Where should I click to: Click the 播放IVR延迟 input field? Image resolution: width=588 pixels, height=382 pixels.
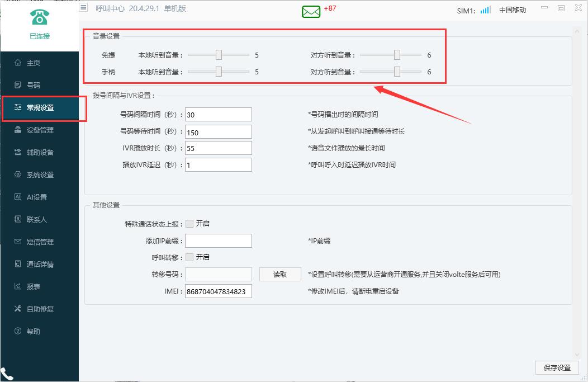click(219, 165)
